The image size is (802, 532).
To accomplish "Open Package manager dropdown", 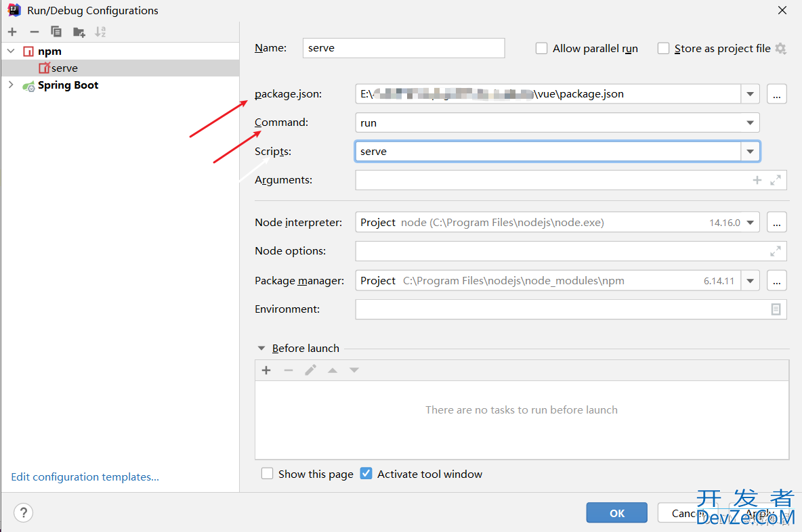I will tap(751, 281).
